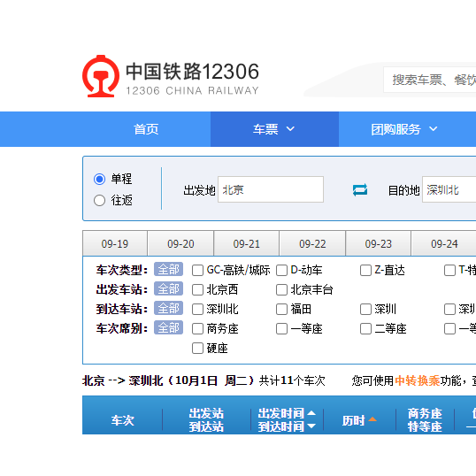Switch to the 09-21 date tab
The image size is (476, 476).
247,243
